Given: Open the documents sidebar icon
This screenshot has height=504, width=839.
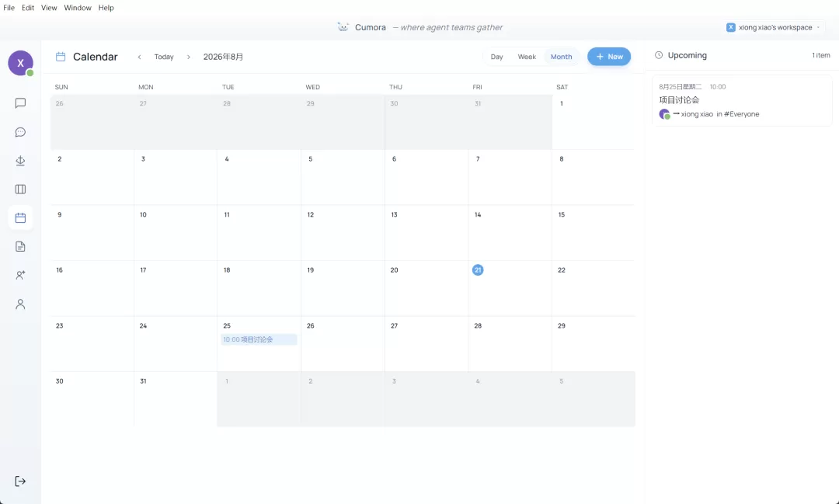Looking at the screenshot, I should 20,247.
